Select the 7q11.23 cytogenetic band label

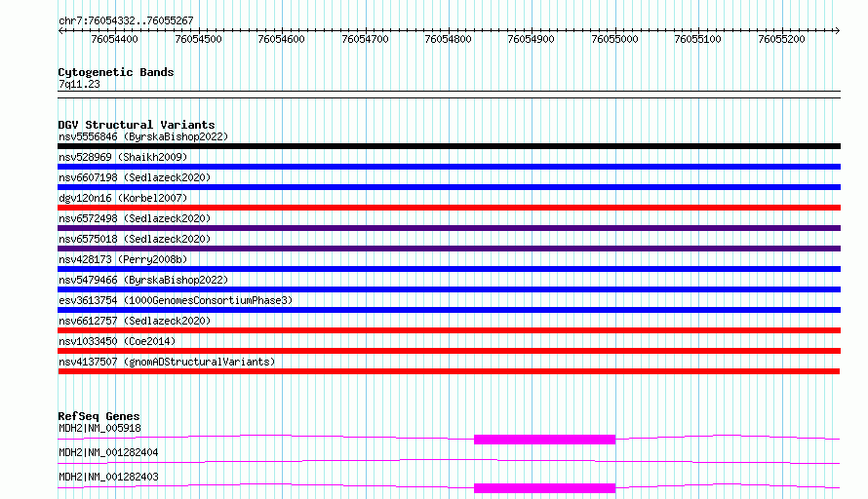(x=79, y=84)
